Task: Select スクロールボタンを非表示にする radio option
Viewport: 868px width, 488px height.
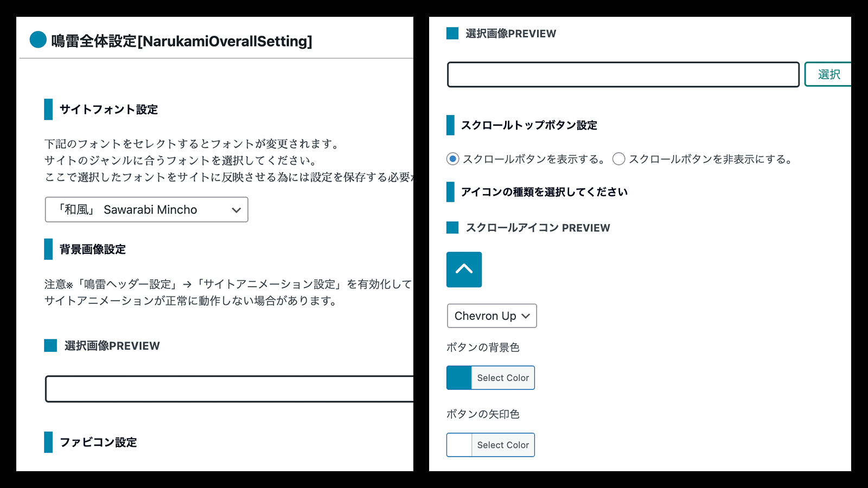Action: (618, 159)
